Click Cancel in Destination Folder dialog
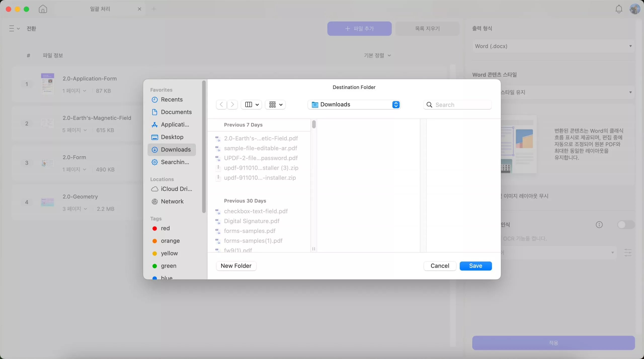The width and height of the screenshot is (644, 359). coord(440,266)
